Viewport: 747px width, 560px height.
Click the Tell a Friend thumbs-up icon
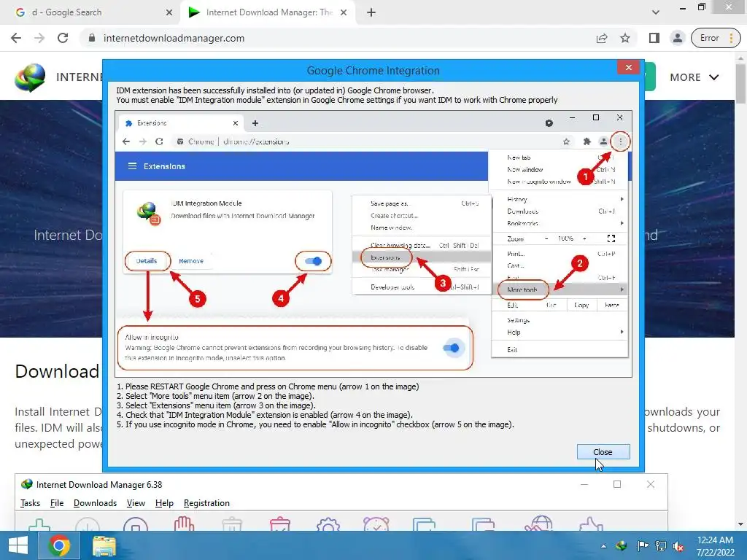[x=591, y=524]
